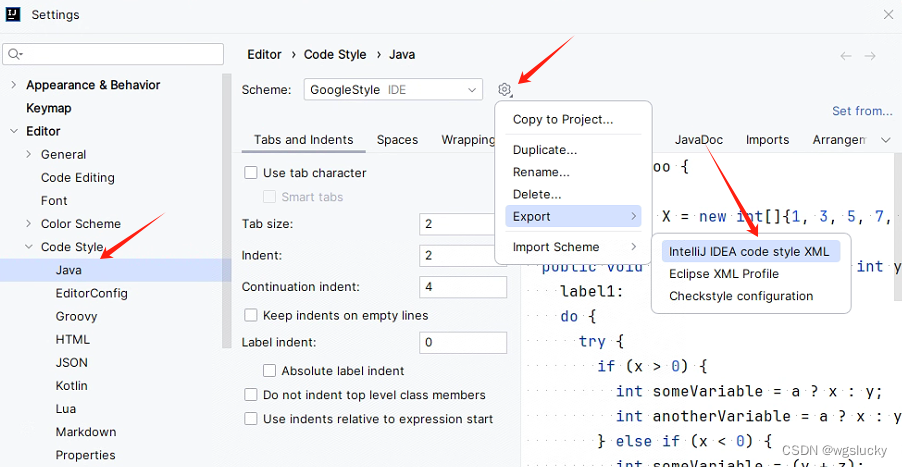Export as Checkstyle configuration
Screen dimensions: 902x467
click(x=751, y=296)
